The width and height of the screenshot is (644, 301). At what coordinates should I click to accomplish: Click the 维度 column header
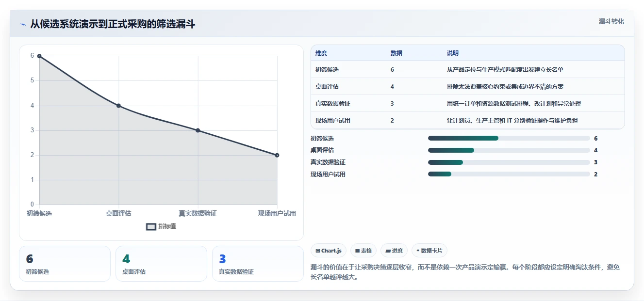321,53
